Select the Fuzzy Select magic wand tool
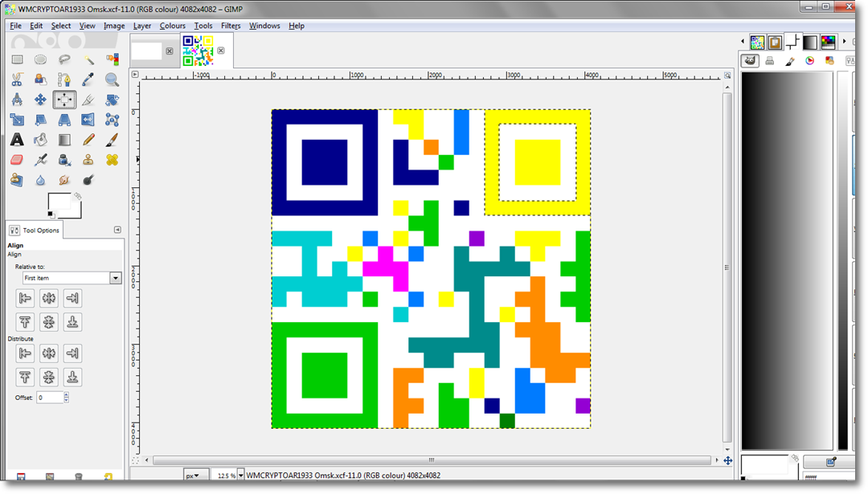Image resolution: width=868 pixels, height=494 pixels. pyautogui.click(x=88, y=59)
